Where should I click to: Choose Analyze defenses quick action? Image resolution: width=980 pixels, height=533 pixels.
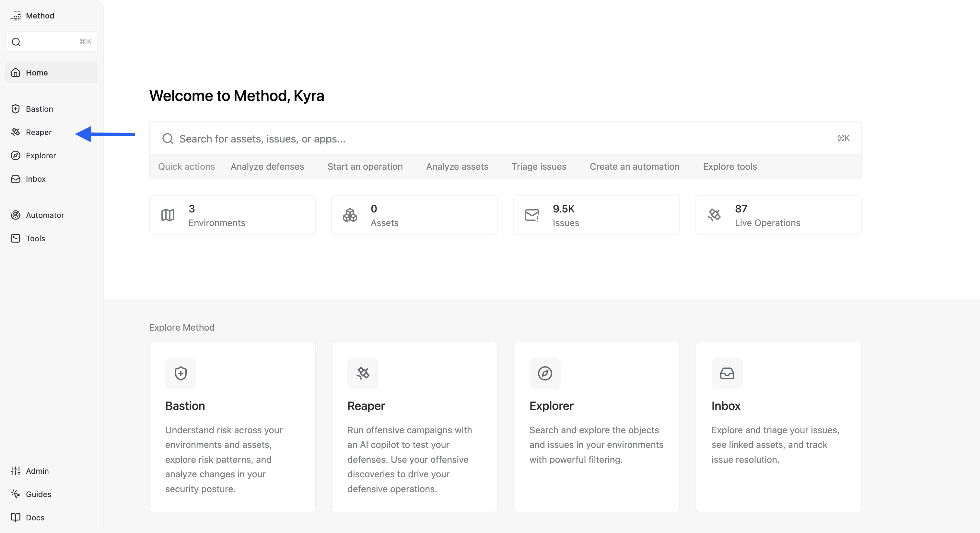(x=267, y=166)
